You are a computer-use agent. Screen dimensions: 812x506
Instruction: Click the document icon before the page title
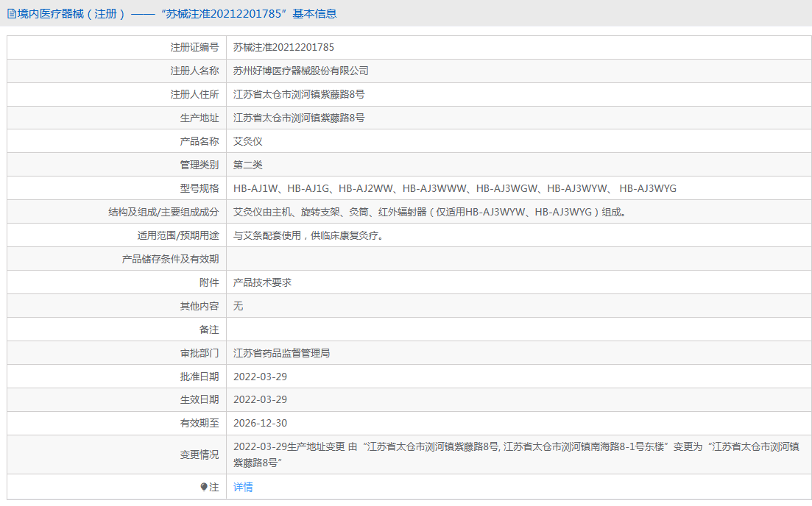[x=11, y=14]
